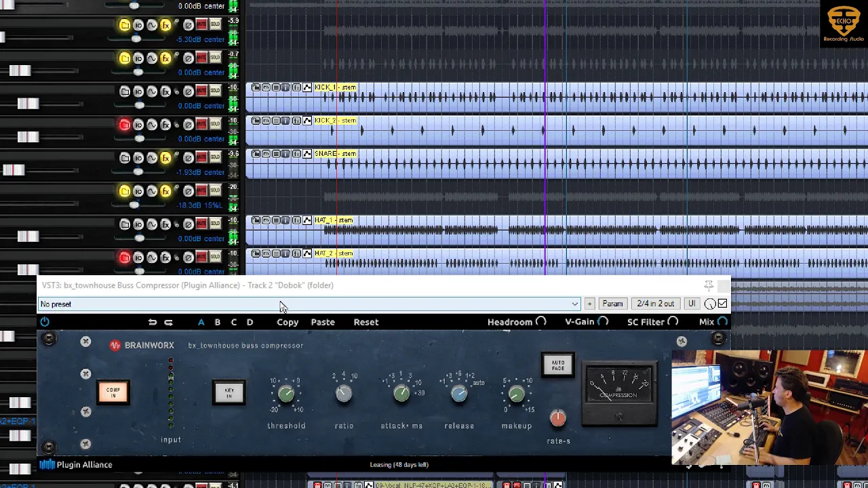The width and height of the screenshot is (868, 488).
Task: Click lock icon on KICK_1 stem item
Action: point(256,87)
